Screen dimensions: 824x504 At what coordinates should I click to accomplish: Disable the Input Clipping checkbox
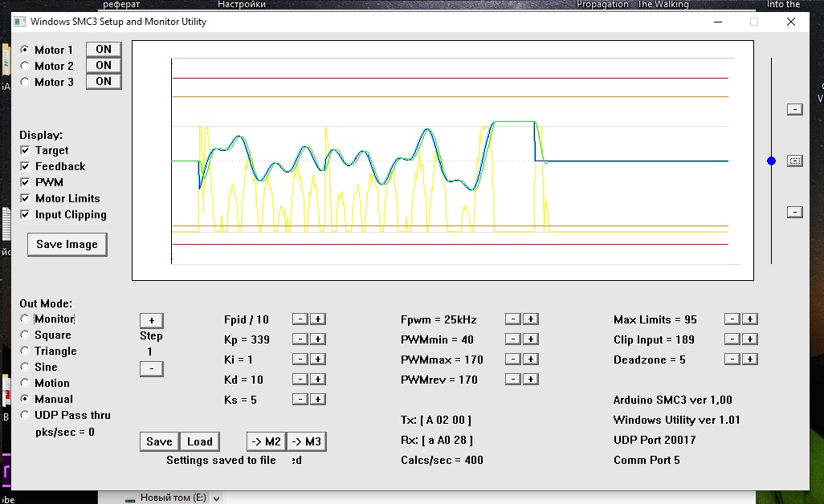[x=25, y=214]
